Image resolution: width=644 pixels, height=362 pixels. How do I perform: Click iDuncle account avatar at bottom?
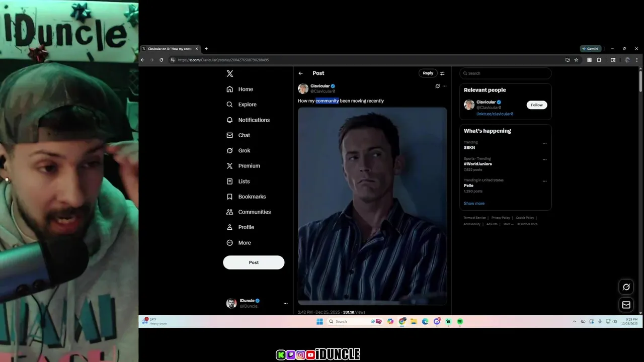(231, 303)
